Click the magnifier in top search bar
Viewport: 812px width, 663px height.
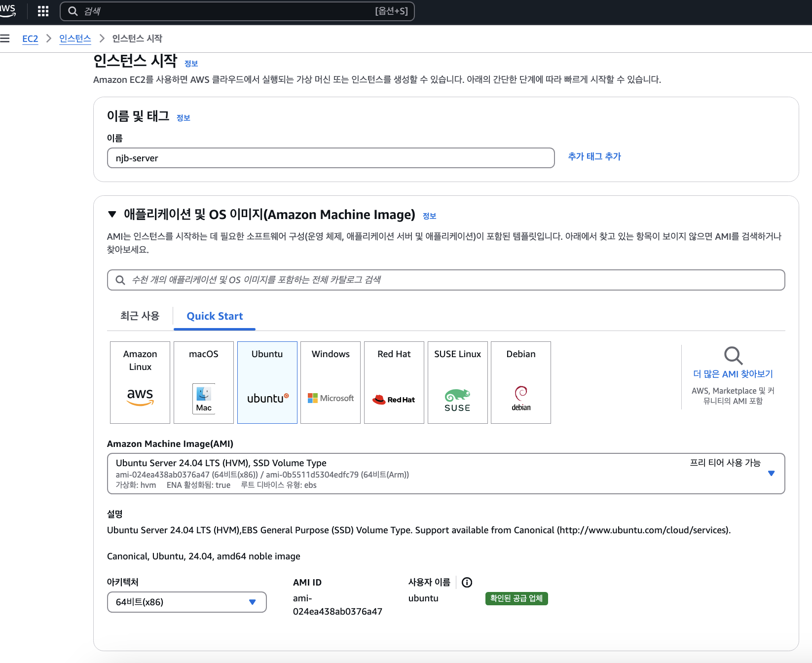[73, 11]
